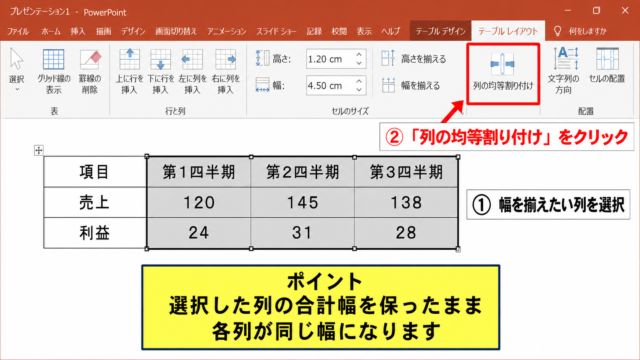Switch to the 校閲 tab

[339, 31]
